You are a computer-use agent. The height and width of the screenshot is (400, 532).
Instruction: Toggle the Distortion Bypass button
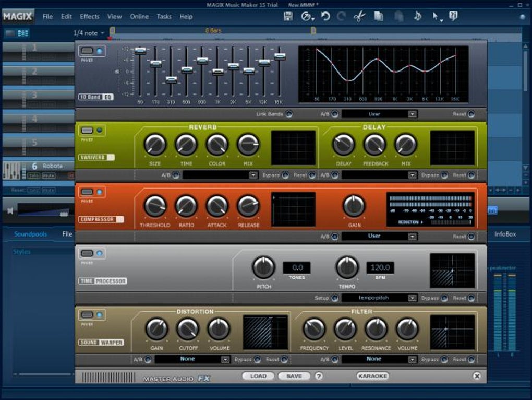tap(257, 359)
